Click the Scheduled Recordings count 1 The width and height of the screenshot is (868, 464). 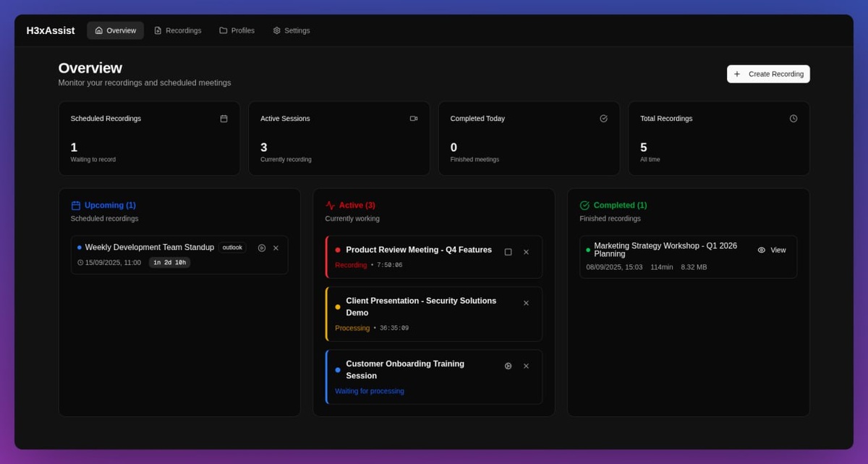[x=74, y=148]
